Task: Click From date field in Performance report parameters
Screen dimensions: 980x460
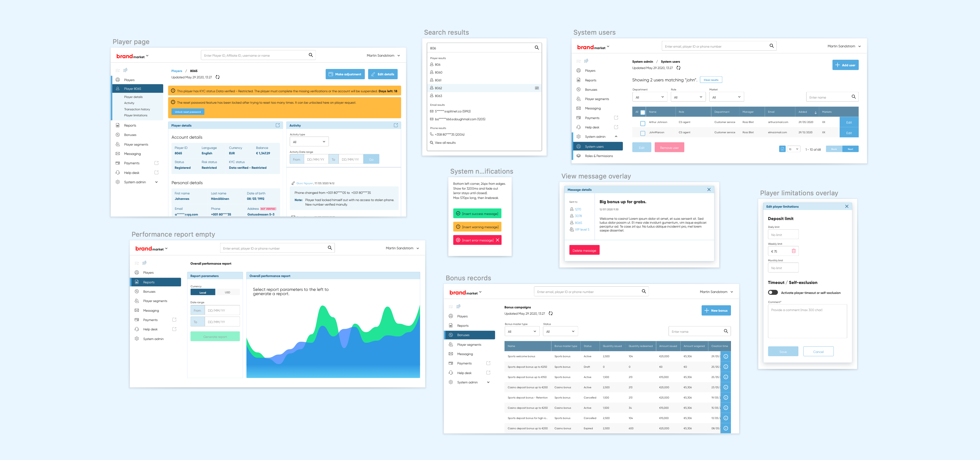Action: coord(215,310)
